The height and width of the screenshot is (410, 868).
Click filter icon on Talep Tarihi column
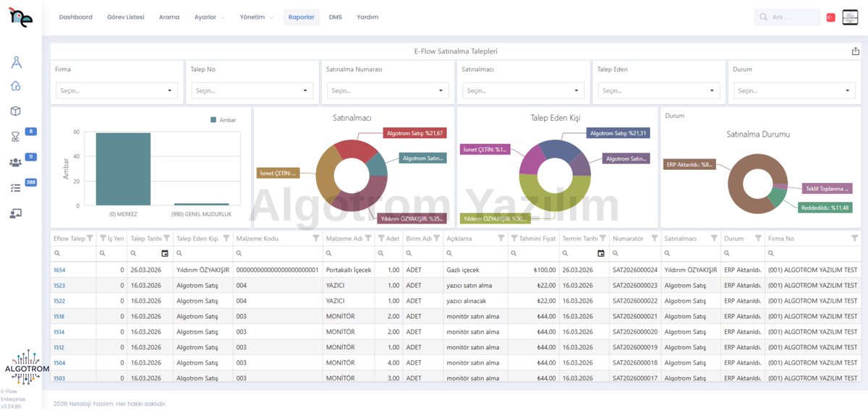[167, 238]
